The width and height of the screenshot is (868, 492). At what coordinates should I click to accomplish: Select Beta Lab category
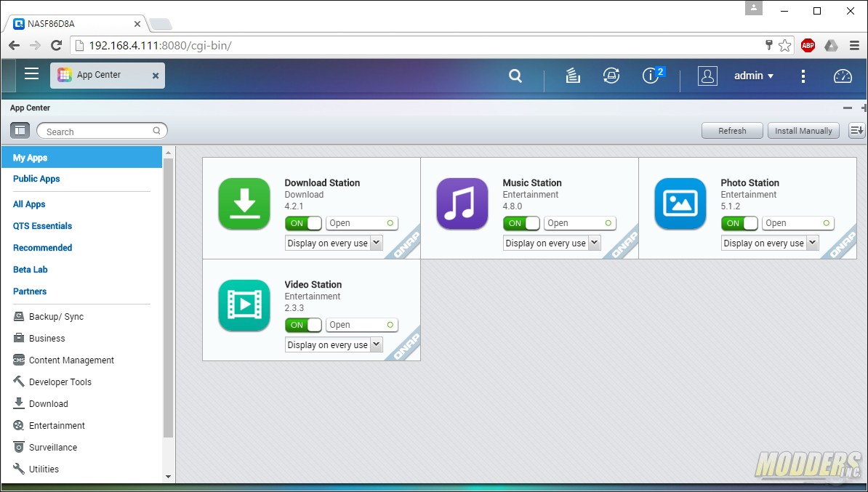click(31, 270)
